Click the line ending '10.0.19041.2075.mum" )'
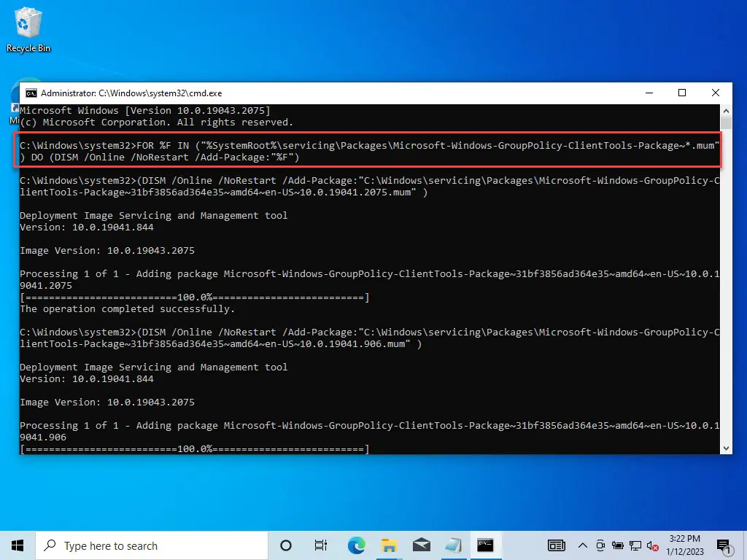747x560 pixels. tap(223, 192)
